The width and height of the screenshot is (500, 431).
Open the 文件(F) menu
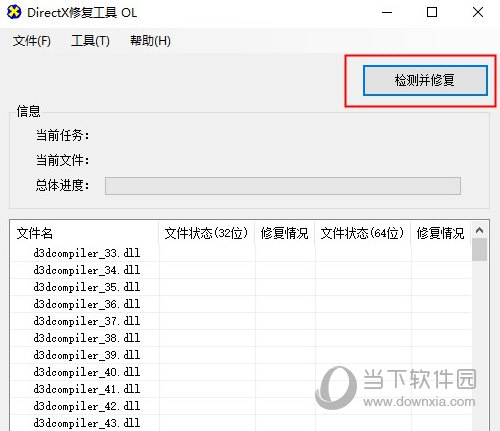click(32, 41)
